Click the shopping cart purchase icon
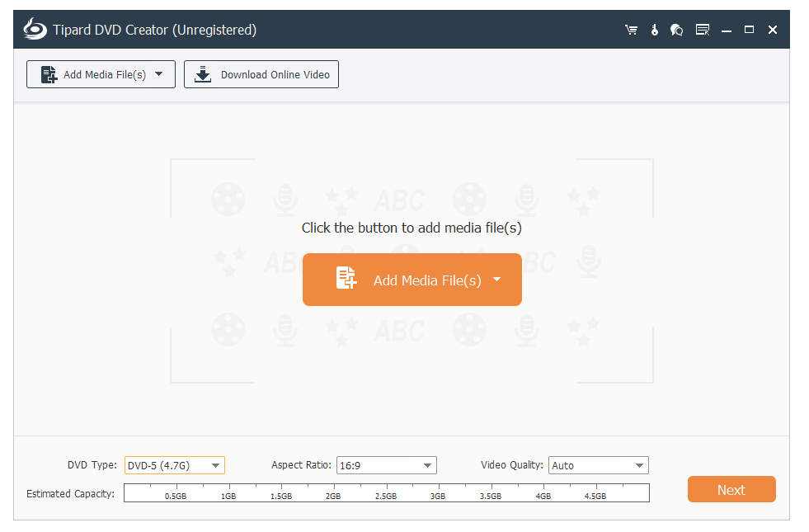809x532 pixels. click(x=632, y=30)
